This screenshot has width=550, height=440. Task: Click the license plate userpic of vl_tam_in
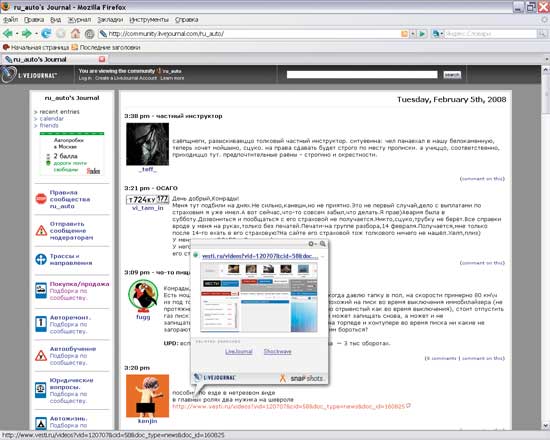[x=147, y=200]
